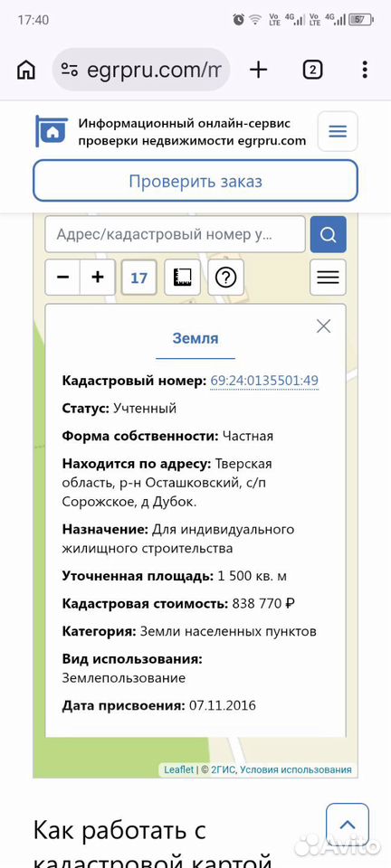Screen dimensions: 391x868
Task: Select the Земля tab heading
Action: tap(195, 339)
